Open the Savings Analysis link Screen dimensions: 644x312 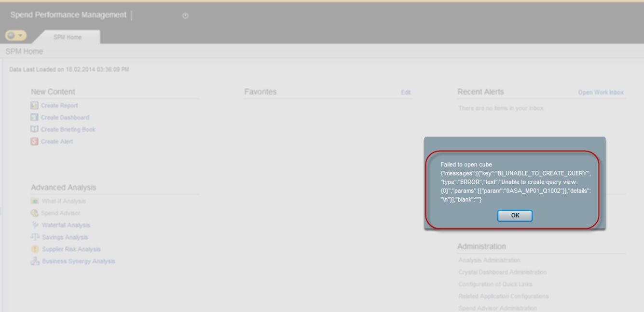click(x=65, y=237)
